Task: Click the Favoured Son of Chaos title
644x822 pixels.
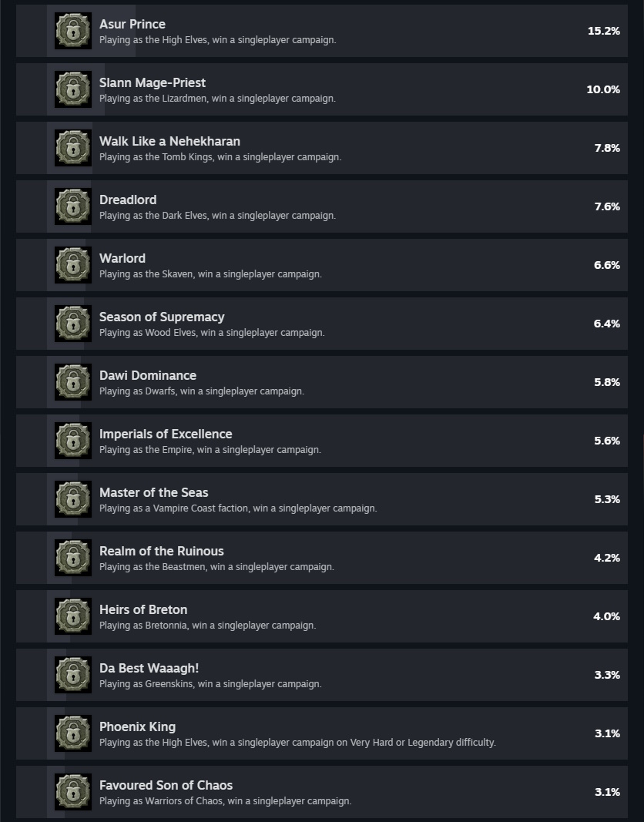Action: [166, 785]
